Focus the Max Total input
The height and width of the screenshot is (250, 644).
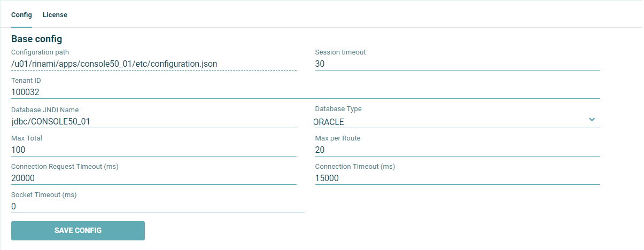153,150
